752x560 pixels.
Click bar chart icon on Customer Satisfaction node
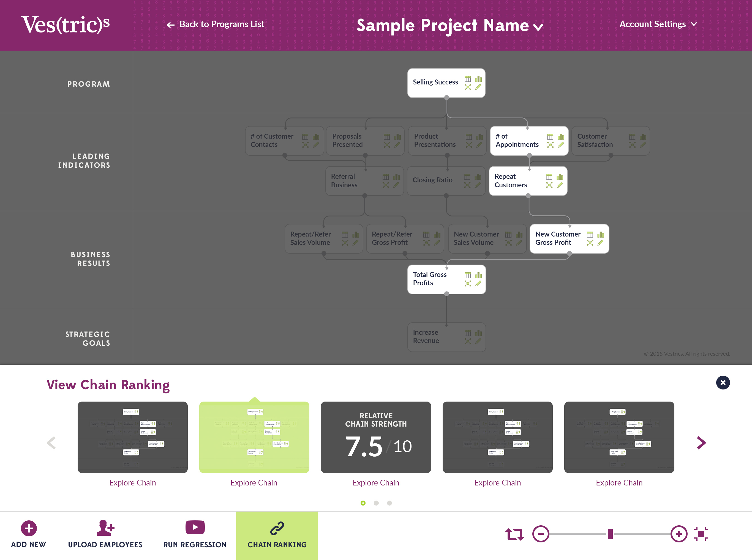click(643, 137)
